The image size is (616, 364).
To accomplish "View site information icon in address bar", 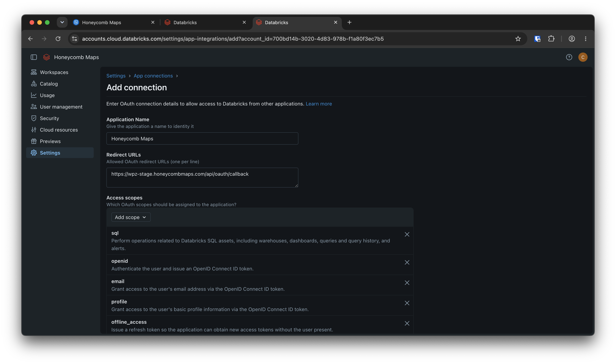I will [75, 39].
